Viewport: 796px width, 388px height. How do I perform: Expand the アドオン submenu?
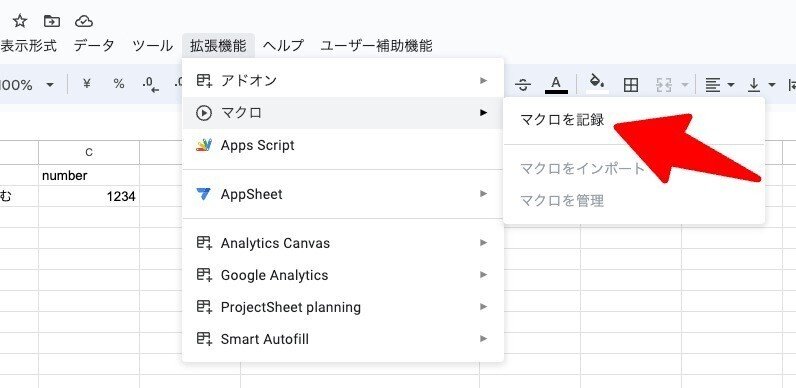point(343,80)
